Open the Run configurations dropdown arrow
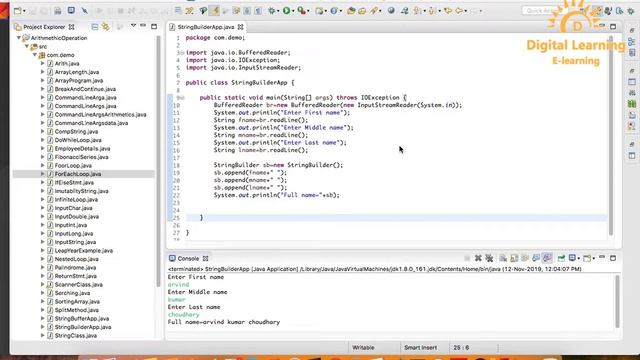Image resolution: width=640 pixels, height=360 pixels. click(x=293, y=11)
